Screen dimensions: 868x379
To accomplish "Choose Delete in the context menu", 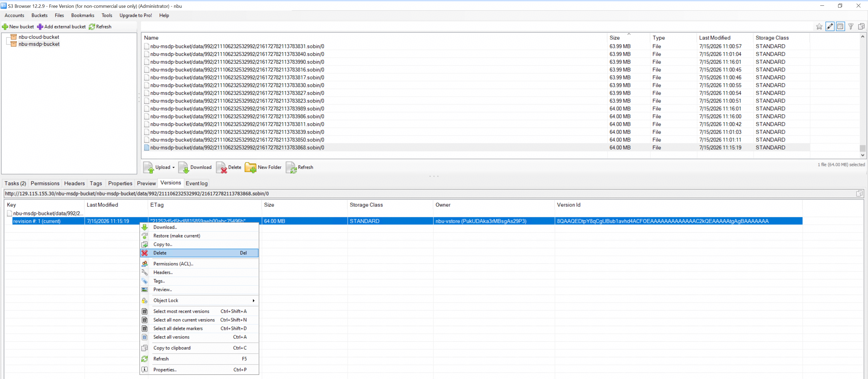I will (199, 253).
